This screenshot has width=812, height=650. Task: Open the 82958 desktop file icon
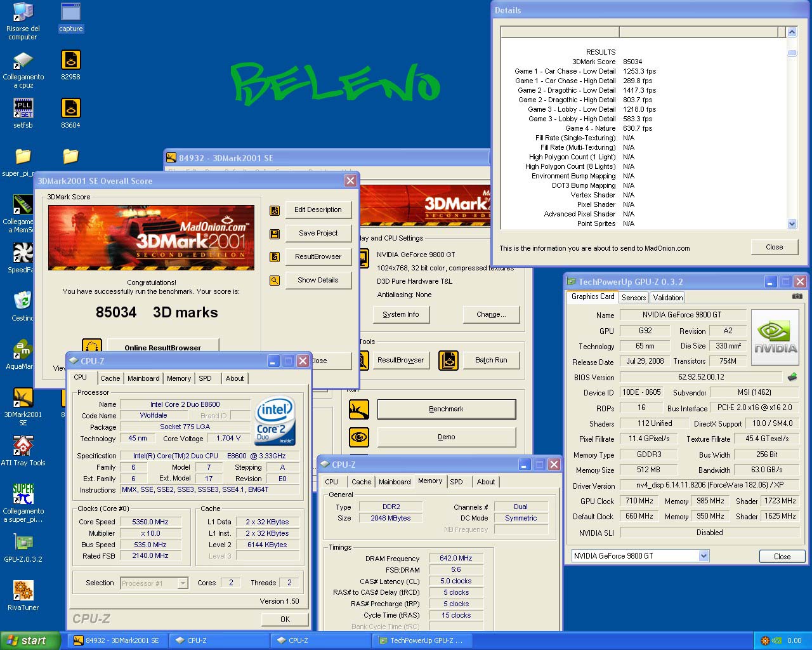pyautogui.click(x=70, y=65)
